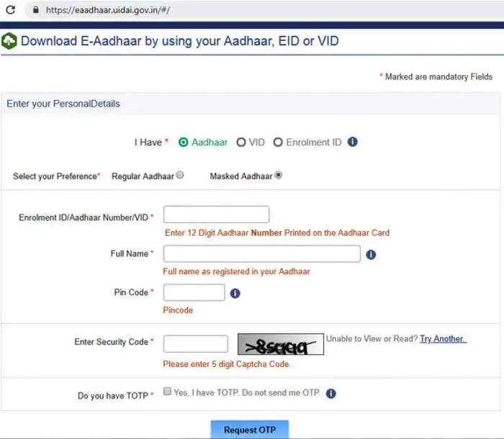Click info icon next to Pin Code field

(235, 293)
